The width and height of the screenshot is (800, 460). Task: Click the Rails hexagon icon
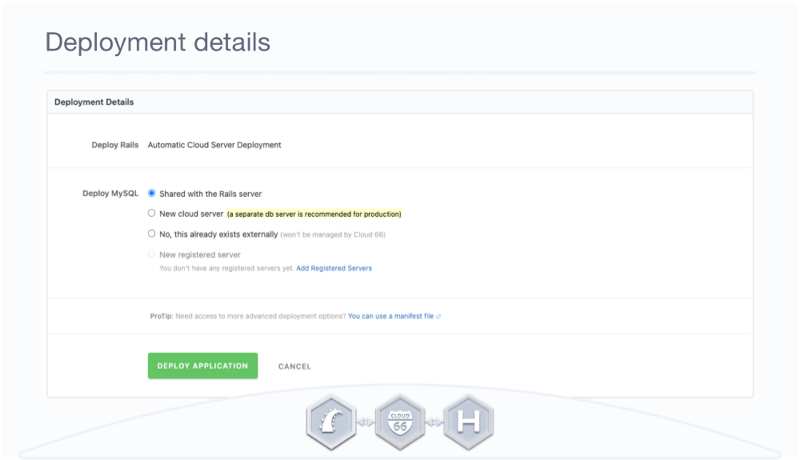pos(331,422)
